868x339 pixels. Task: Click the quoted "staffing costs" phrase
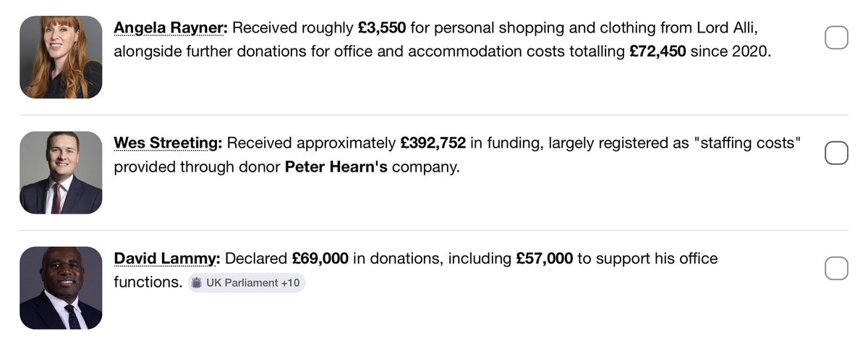(747, 143)
